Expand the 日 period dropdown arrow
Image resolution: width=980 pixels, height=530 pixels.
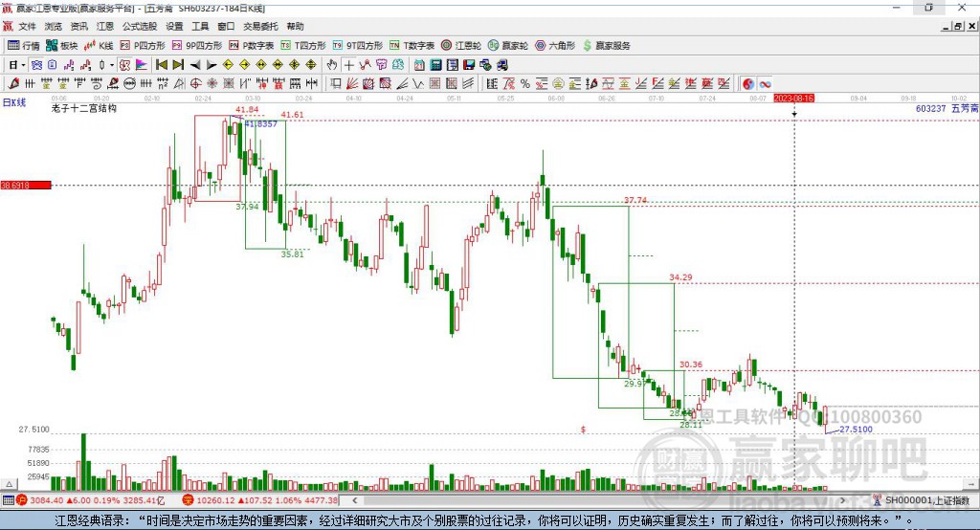click(23, 65)
